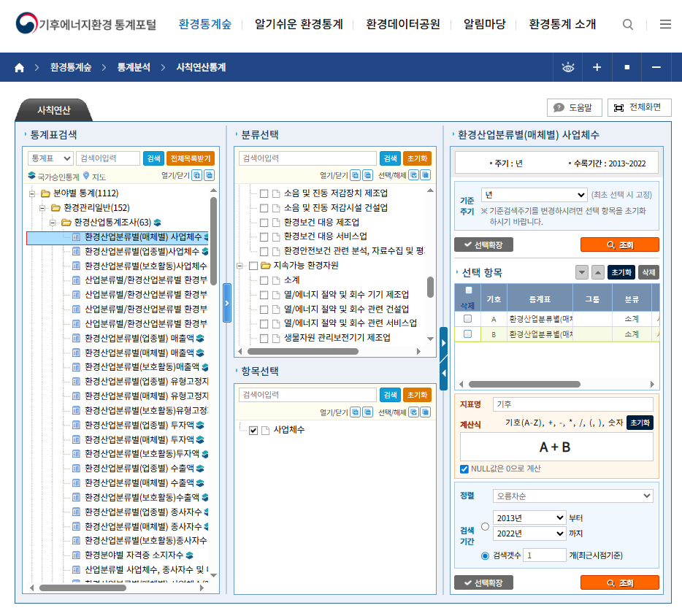
Task: Click the minus zoom-out icon in the blue bar
Action: click(x=656, y=68)
